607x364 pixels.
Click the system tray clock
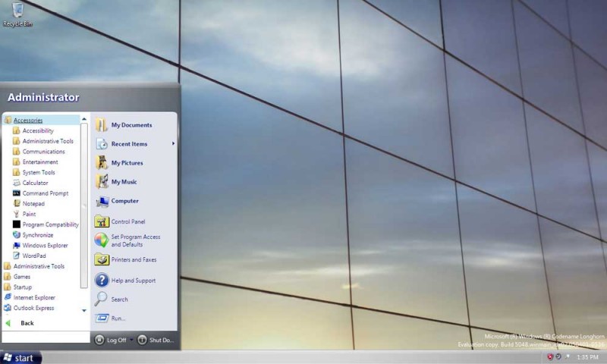[x=587, y=357]
